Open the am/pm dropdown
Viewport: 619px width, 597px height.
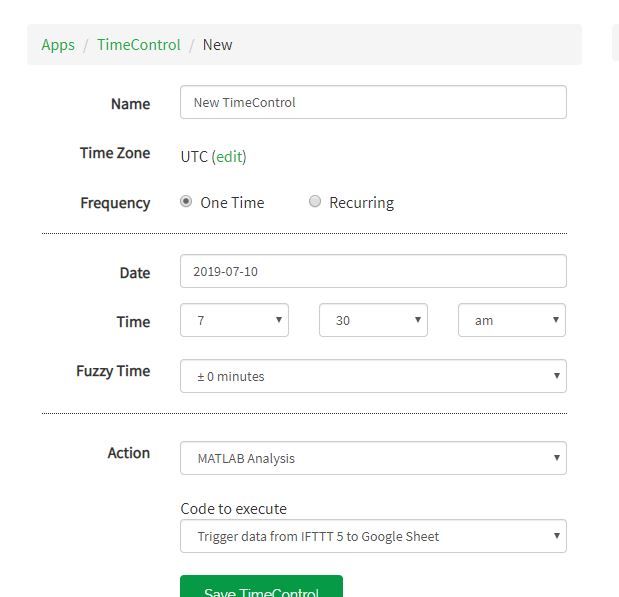512,320
